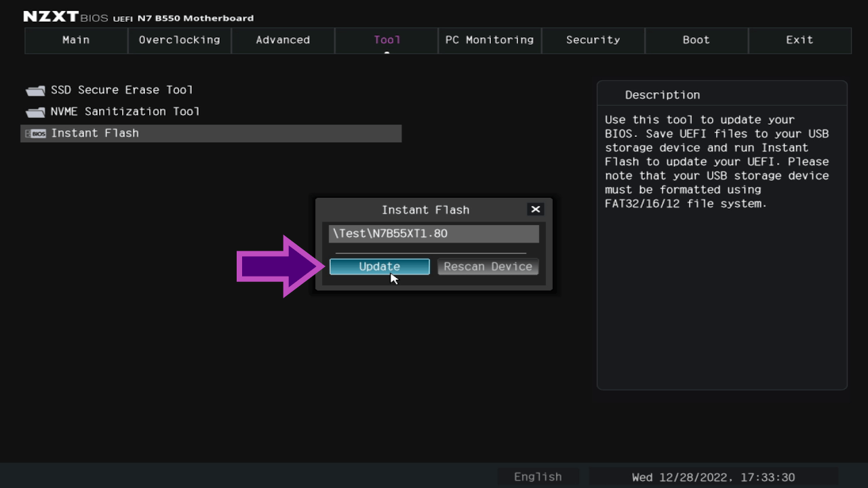Click the Instant Flash dialog title
This screenshot has width=868, height=488.
[x=425, y=210]
